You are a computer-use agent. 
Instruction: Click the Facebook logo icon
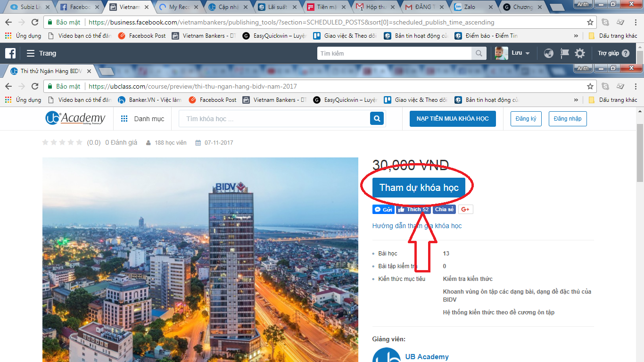[10, 53]
